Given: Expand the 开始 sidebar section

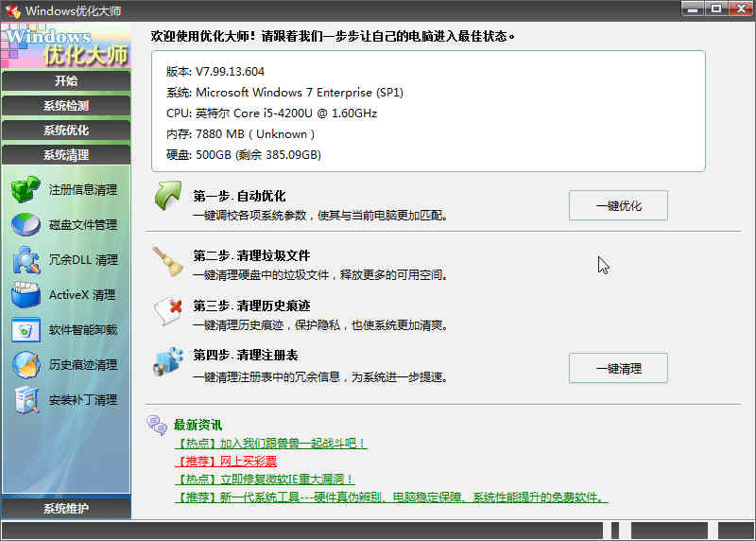Looking at the screenshot, I should (x=66, y=81).
